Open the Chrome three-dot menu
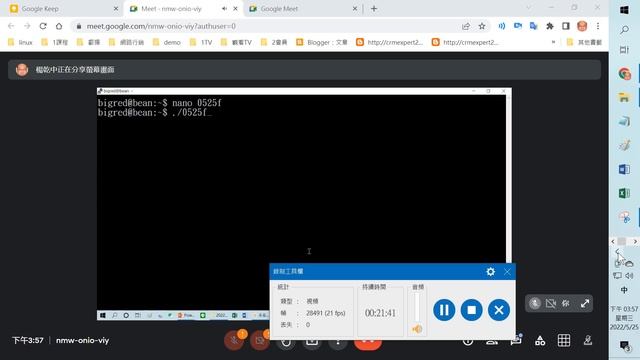This screenshot has height=360, width=640. [598, 26]
